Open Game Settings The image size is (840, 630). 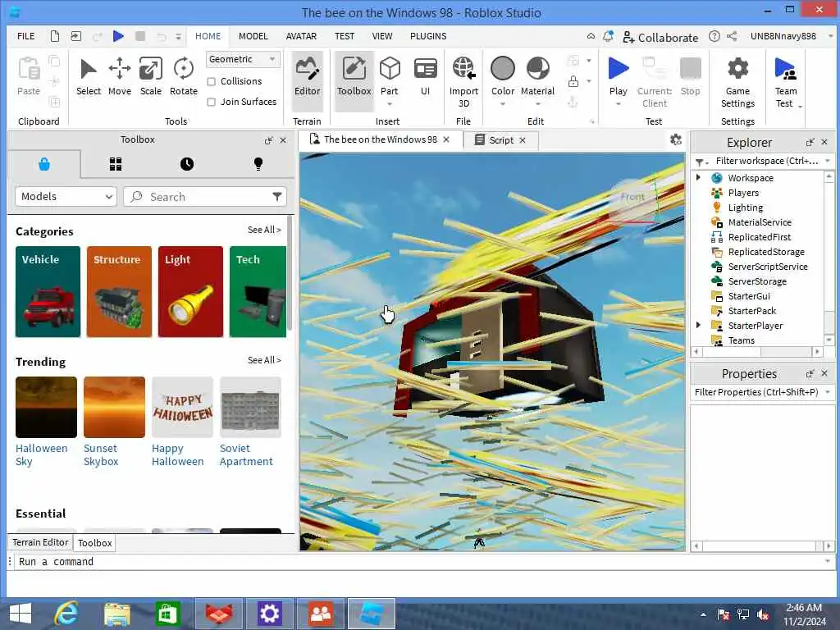pyautogui.click(x=737, y=81)
